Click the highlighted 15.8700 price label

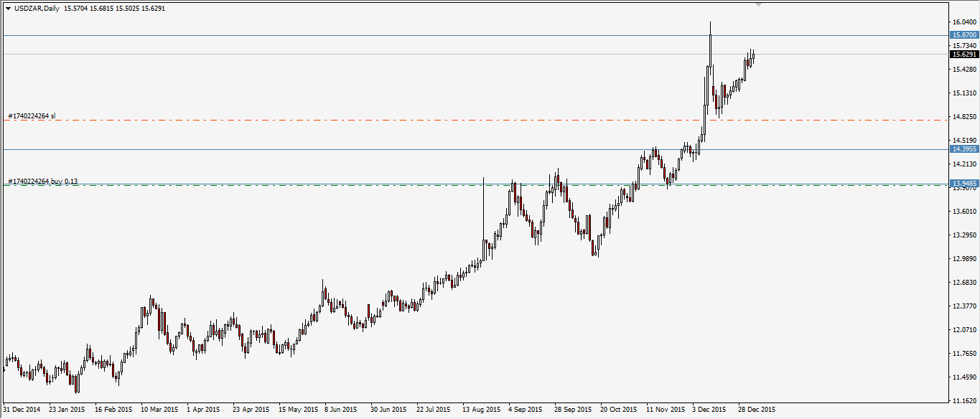coord(964,34)
